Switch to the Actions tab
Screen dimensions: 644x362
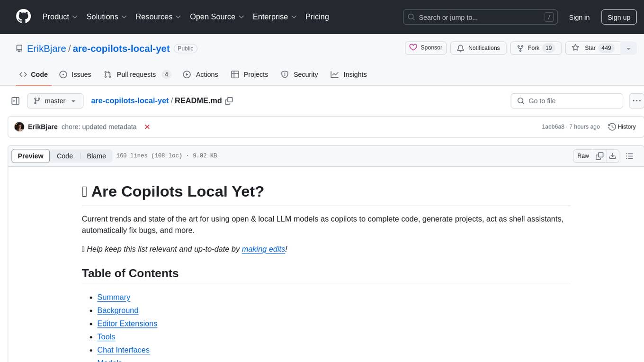(x=200, y=74)
